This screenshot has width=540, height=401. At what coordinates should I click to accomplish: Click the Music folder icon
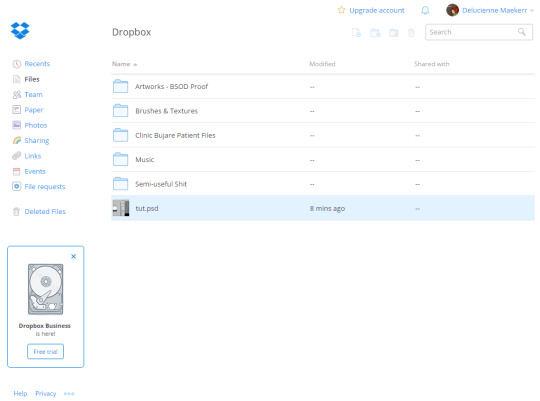tap(121, 159)
